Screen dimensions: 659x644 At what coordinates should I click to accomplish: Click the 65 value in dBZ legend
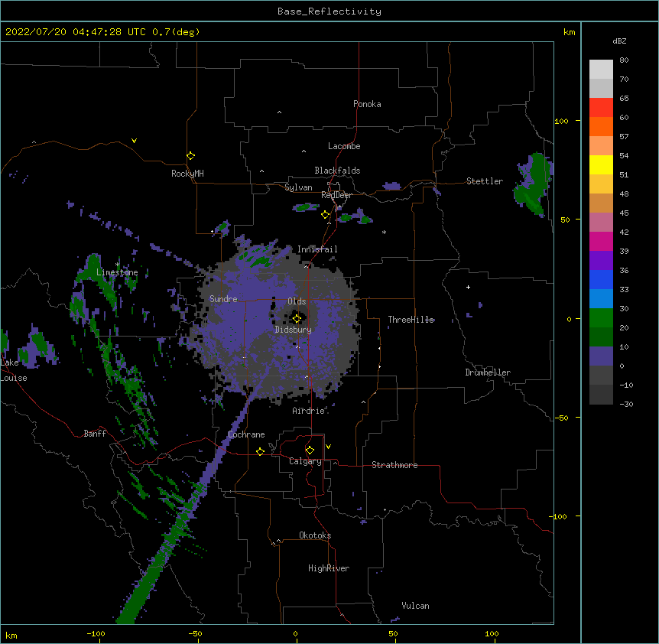pos(624,98)
